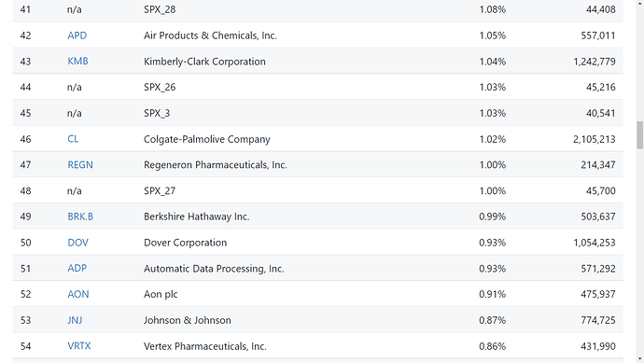Open the APD ticker link
Image resolution: width=644 pixels, height=363 pixels.
[x=77, y=35]
